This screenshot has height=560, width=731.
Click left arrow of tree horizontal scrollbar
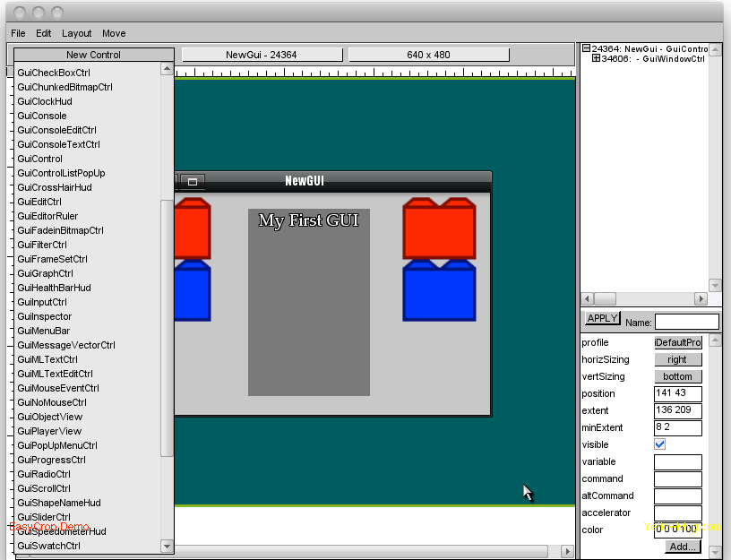(588, 298)
